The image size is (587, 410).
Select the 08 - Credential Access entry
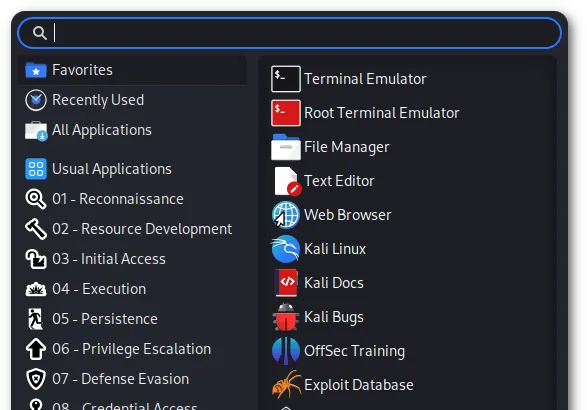pos(132,406)
